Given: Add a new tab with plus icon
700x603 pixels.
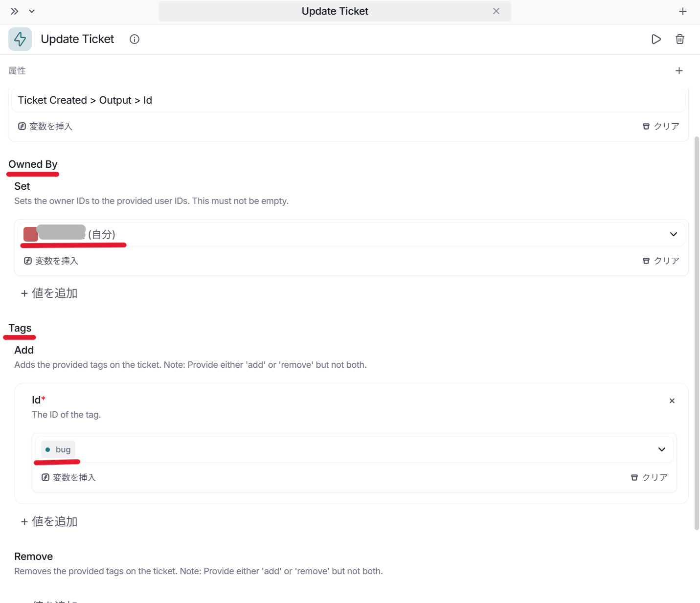Looking at the screenshot, I should coord(683,11).
